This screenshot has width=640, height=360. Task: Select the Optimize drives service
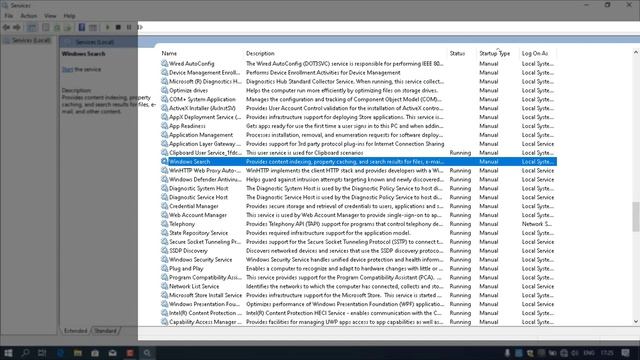[358, 90]
